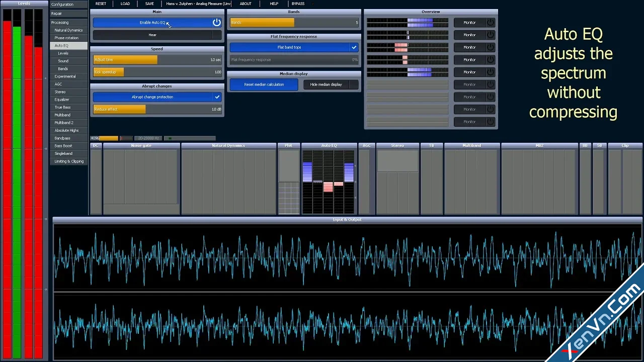This screenshot has width=644, height=362.
Task: Click SAVE in the top menu
Action: 149,4
